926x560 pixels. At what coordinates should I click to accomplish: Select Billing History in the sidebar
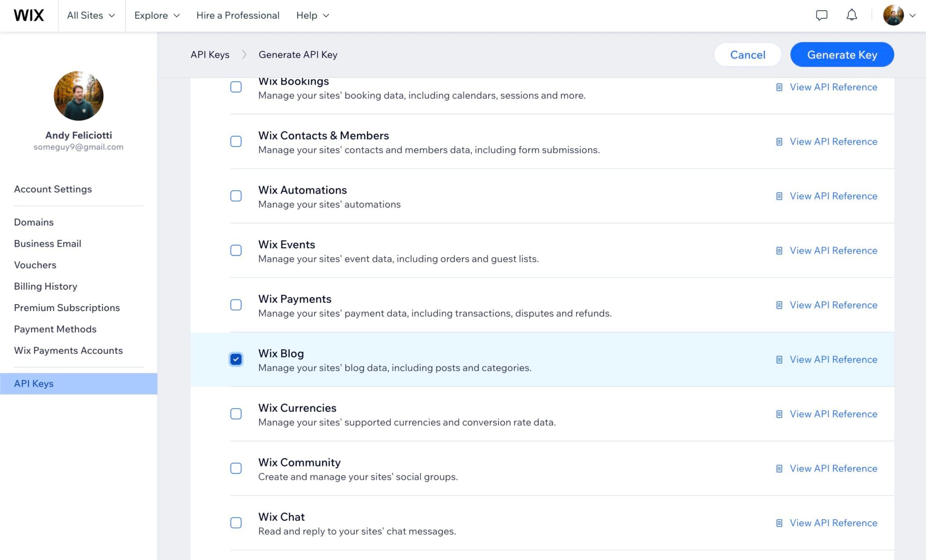click(46, 286)
